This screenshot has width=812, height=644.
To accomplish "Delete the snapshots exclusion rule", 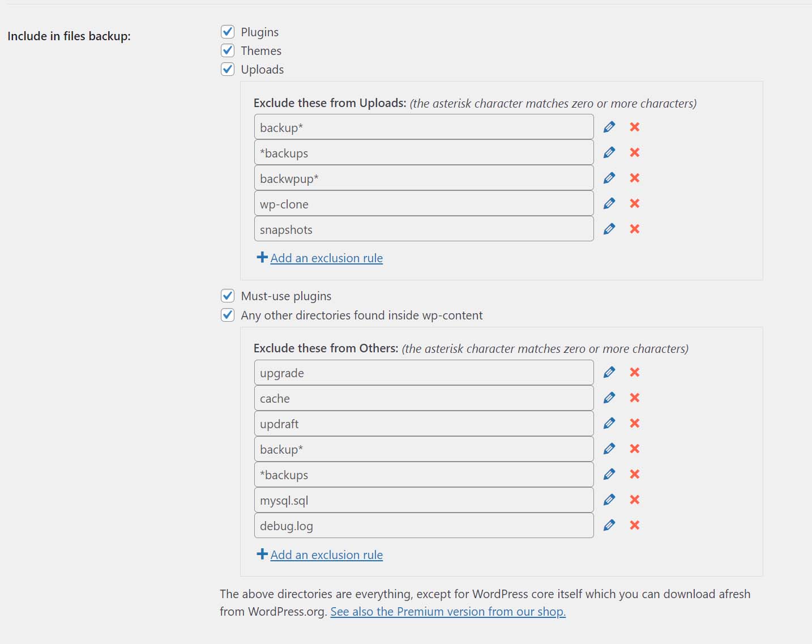I will 634,229.
